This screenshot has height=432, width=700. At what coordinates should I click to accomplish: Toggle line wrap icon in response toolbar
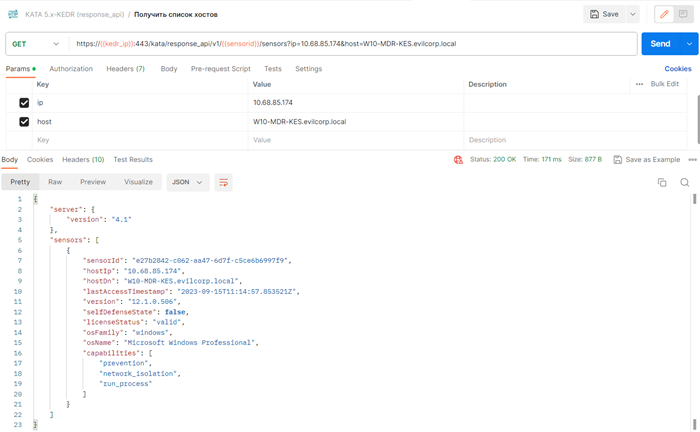pos(223,182)
